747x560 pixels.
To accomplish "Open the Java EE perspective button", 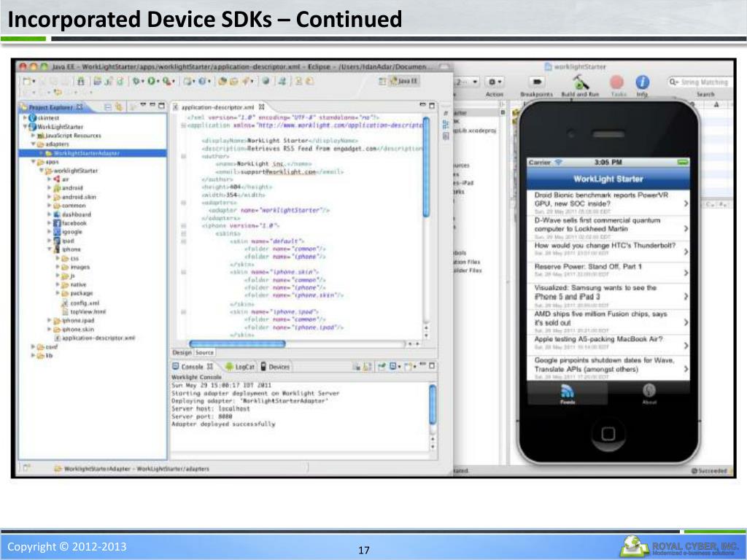I will point(404,82).
